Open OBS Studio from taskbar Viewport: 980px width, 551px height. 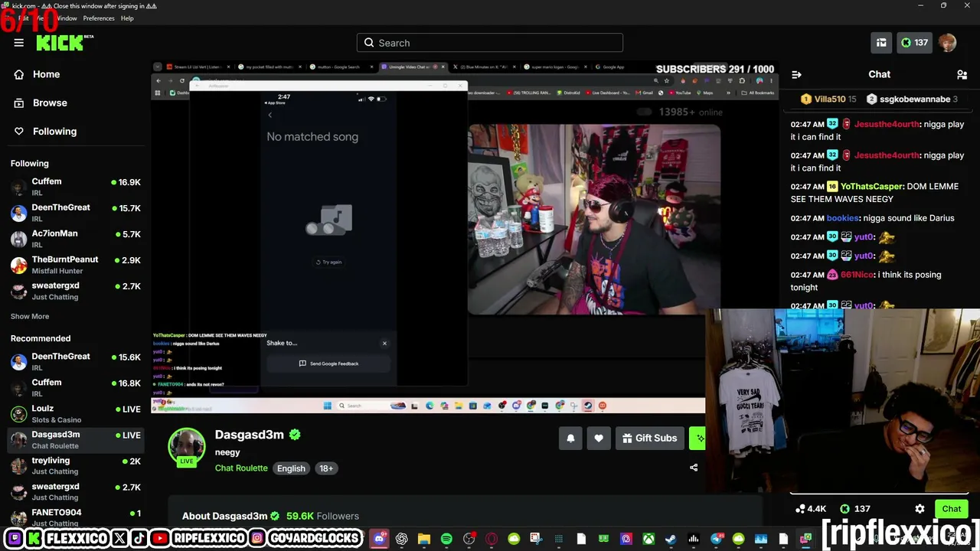coord(469,539)
